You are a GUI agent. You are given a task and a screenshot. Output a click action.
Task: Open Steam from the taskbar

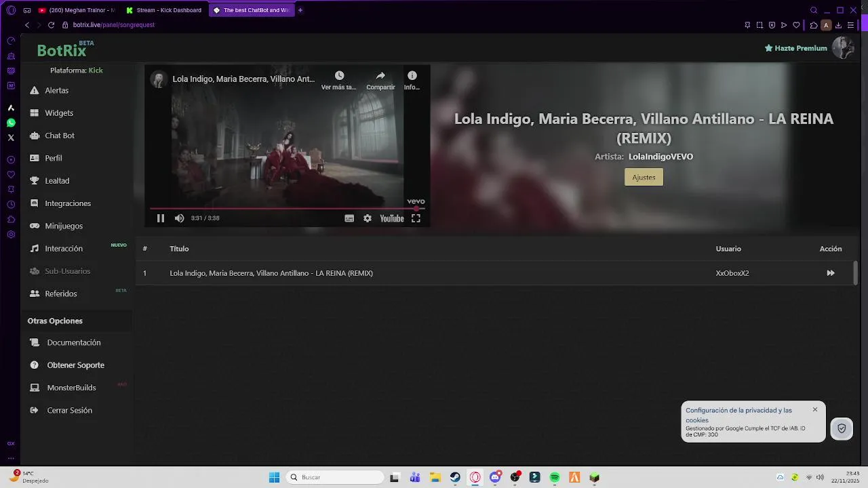(455, 477)
